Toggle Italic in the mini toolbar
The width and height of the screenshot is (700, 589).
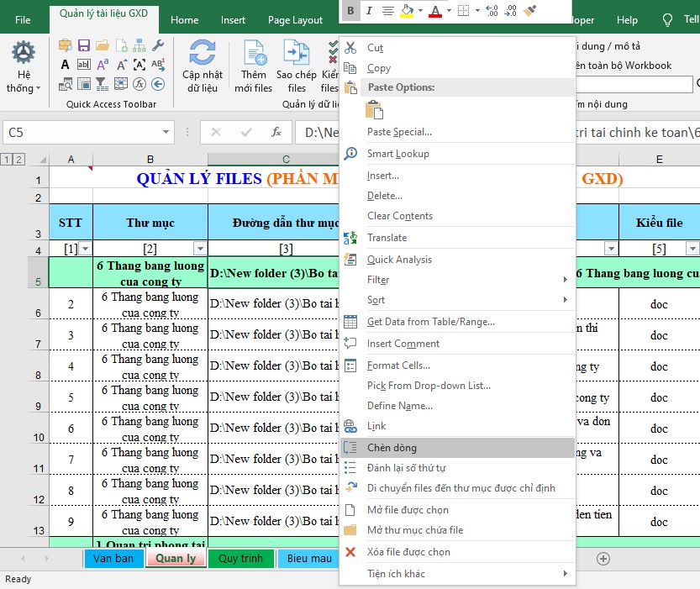[x=368, y=11]
